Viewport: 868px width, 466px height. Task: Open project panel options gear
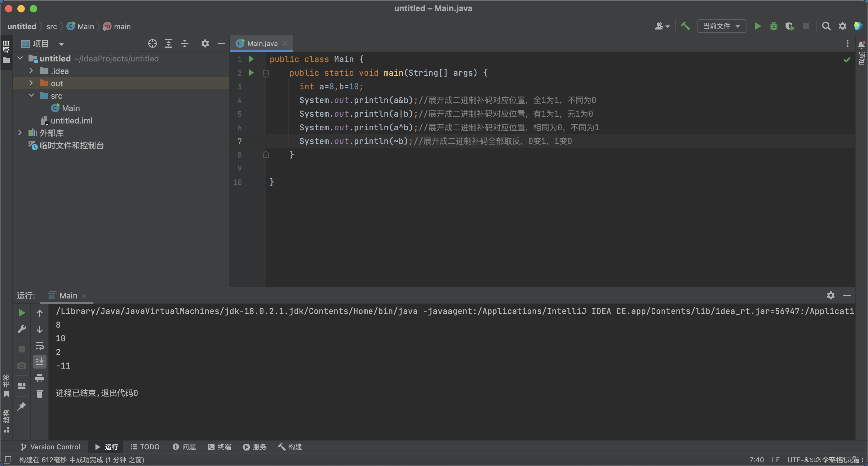pos(205,43)
